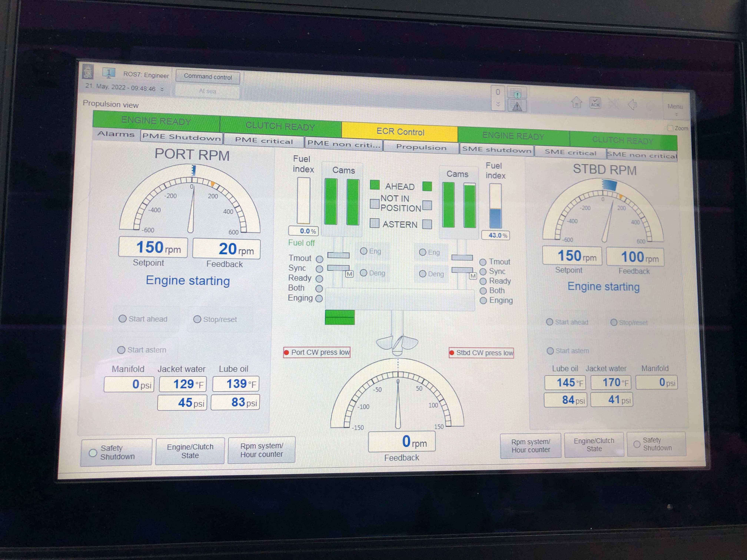Image resolution: width=747 pixels, height=560 pixels.
Task: Click the back arrow navigation icon
Action: click(x=632, y=105)
